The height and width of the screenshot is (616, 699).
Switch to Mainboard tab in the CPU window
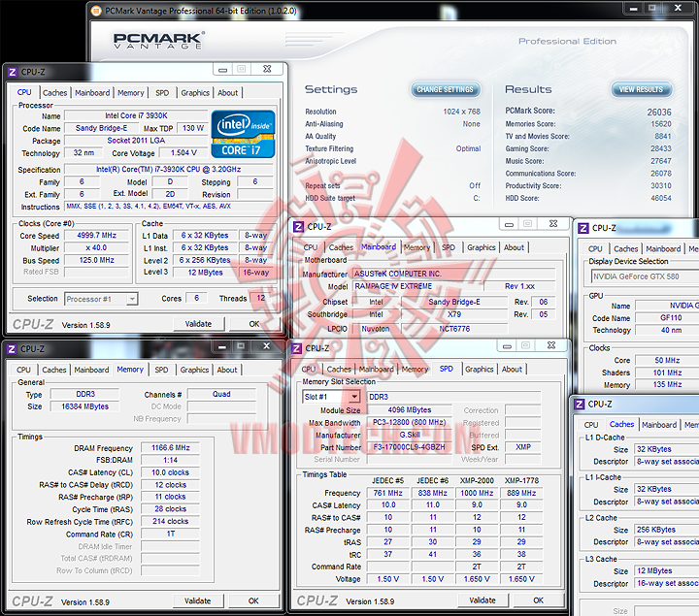coord(92,93)
